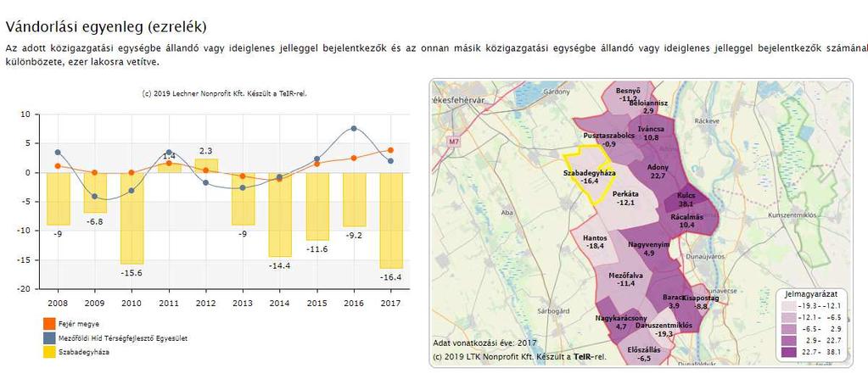Select Nagyvenyim 4,9 region on the map
The image size is (868, 379).
649,248
